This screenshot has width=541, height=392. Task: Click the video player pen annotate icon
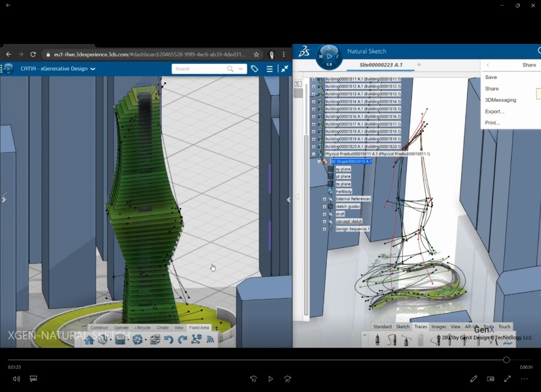click(x=474, y=379)
